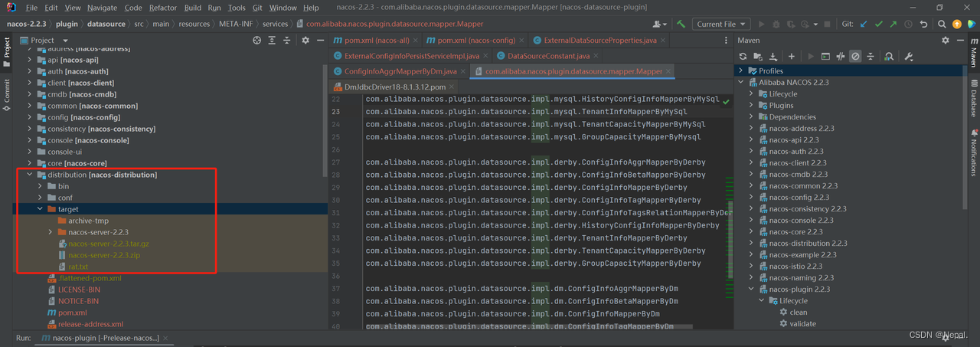Screen dimensions: 980x347
Task: Open the Navigate menu
Action: click(103, 8)
